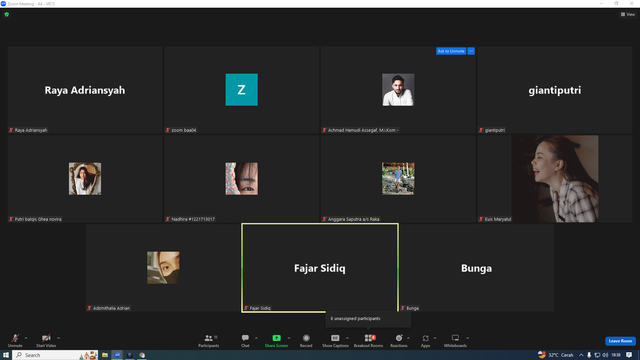Click the name label 'Raya Adriansyah' with muted icon
The height and width of the screenshot is (360, 640).
point(28,130)
